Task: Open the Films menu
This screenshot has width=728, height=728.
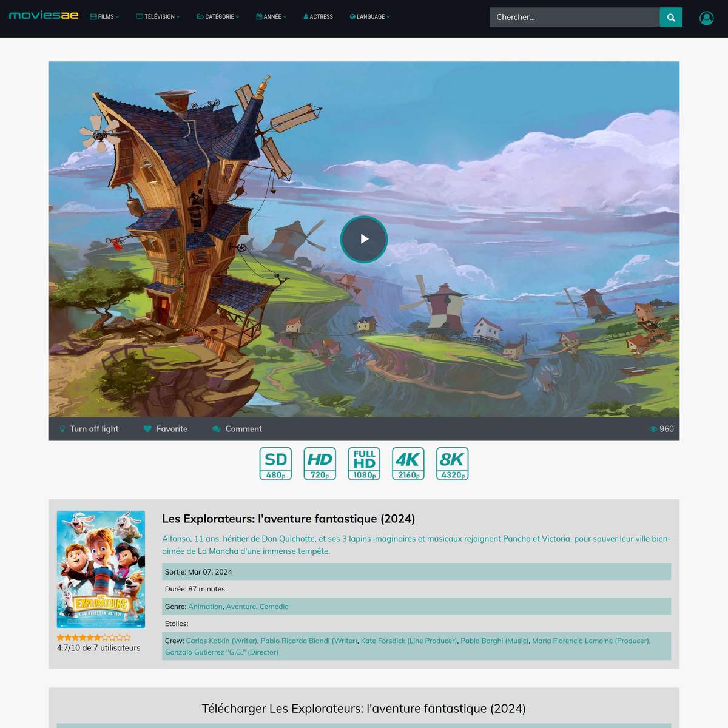Action: tap(104, 17)
